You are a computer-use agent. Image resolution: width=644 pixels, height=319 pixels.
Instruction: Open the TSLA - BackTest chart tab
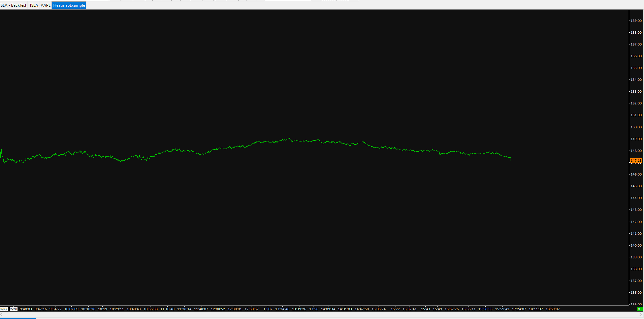point(13,5)
